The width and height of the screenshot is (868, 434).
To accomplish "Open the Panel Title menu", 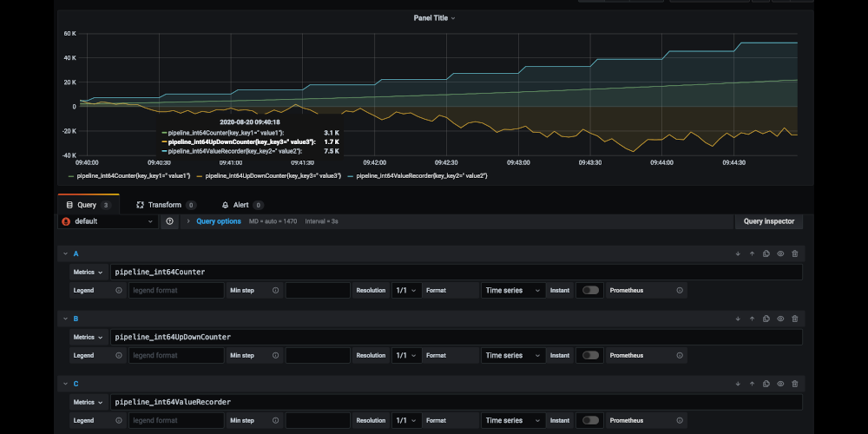I will click(x=435, y=17).
